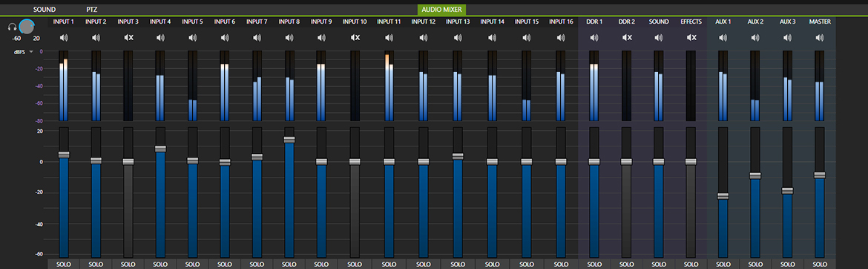Screen dimensions: 868x269
Task: Click the AUX 2 fader handle
Action: (755, 175)
